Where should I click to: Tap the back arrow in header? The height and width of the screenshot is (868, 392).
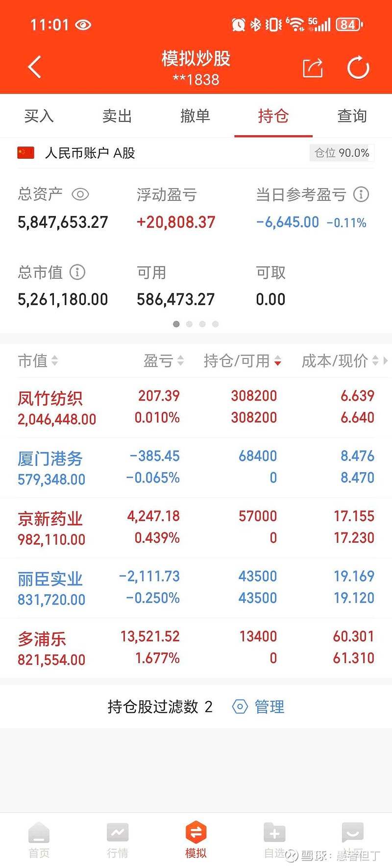point(34,67)
